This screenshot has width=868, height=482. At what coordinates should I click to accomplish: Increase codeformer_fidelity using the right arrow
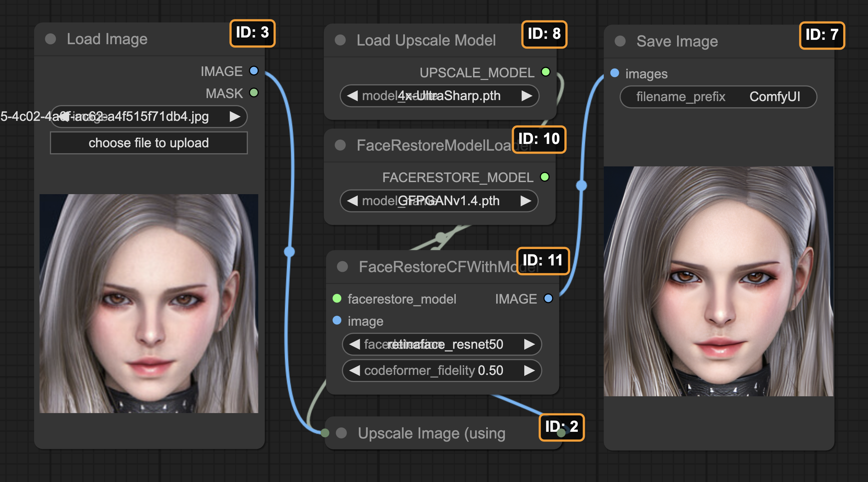coord(529,371)
